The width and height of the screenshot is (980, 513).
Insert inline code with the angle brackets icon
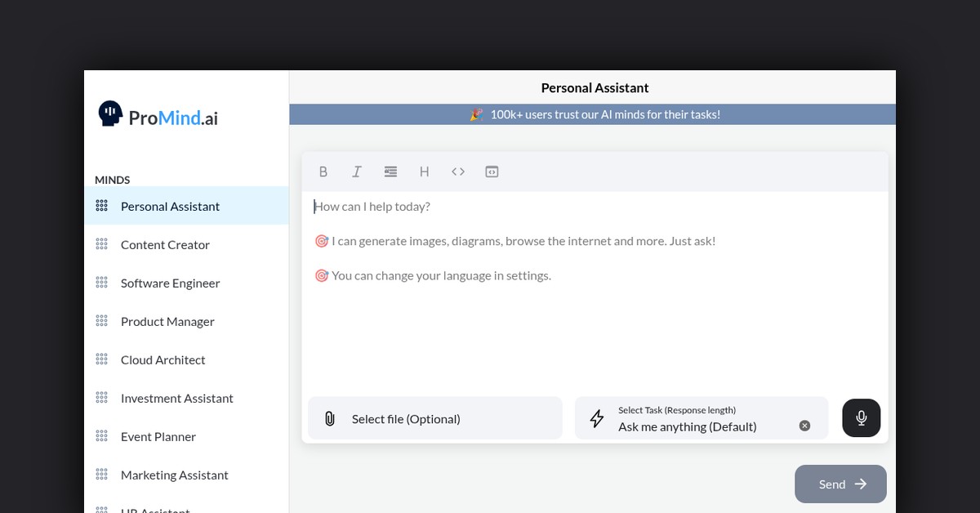tap(458, 172)
